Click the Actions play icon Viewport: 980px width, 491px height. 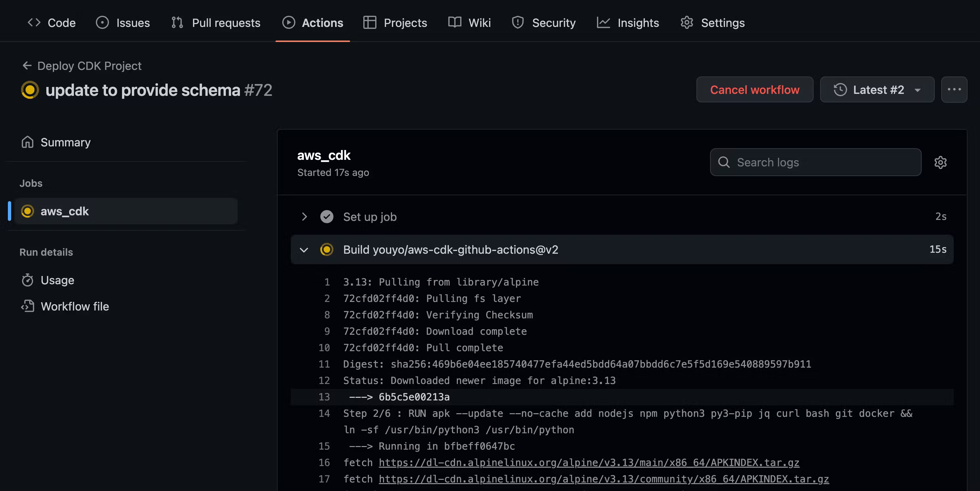pos(289,22)
